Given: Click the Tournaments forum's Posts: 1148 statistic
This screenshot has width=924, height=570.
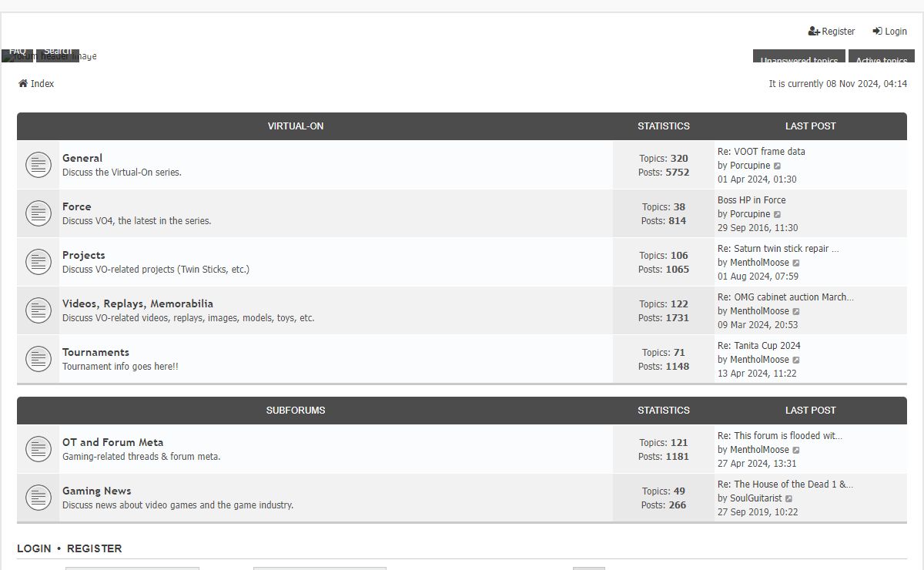Looking at the screenshot, I should pos(664,367).
